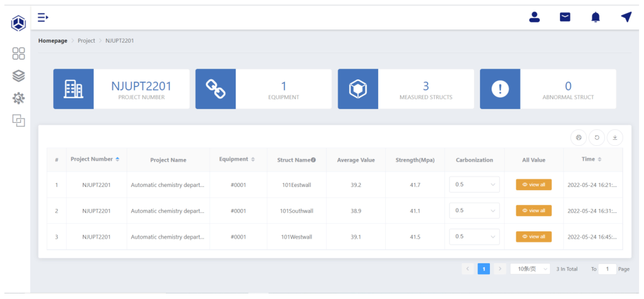Sort table by Project Number column
The height and width of the screenshot is (299, 644).
(x=117, y=159)
